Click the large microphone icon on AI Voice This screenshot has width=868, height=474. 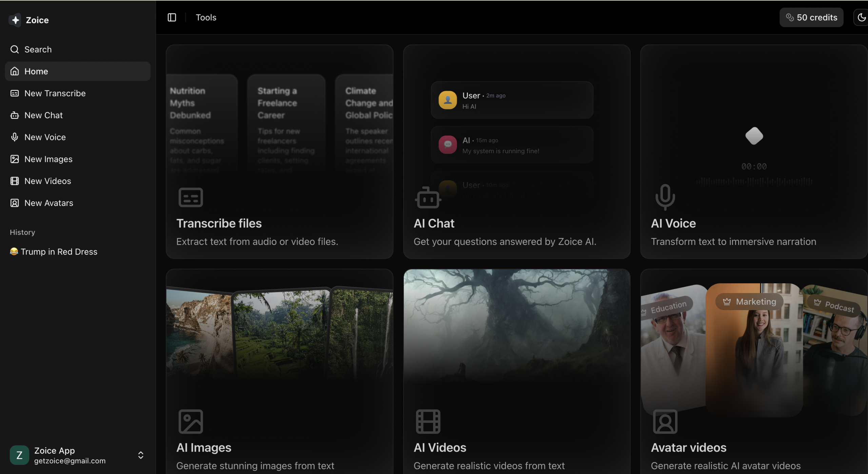point(665,197)
